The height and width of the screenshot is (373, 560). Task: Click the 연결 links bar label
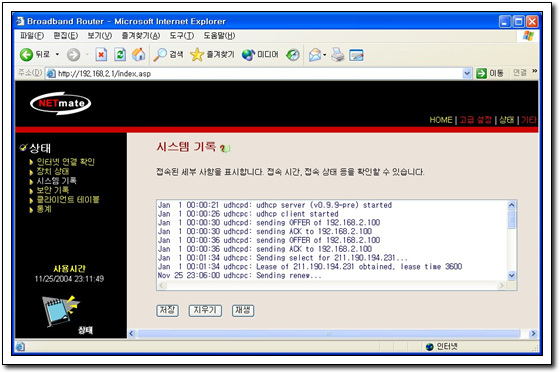click(x=520, y=73)
